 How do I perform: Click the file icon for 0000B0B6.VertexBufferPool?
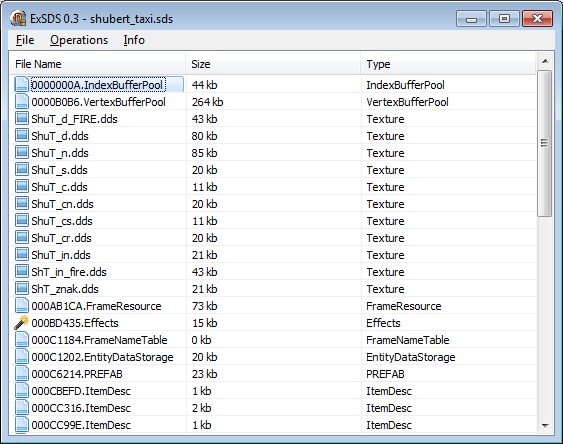22,102
